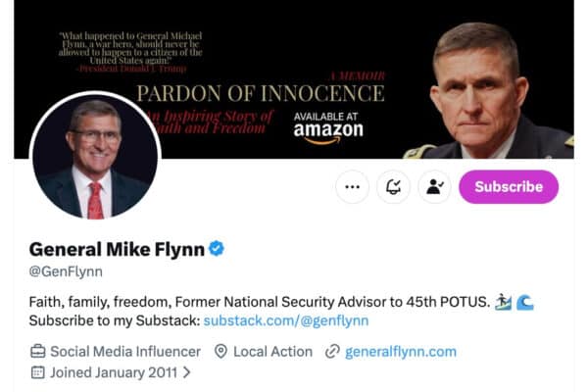Open the substack.com/@genflynn link

pos(286,320)
